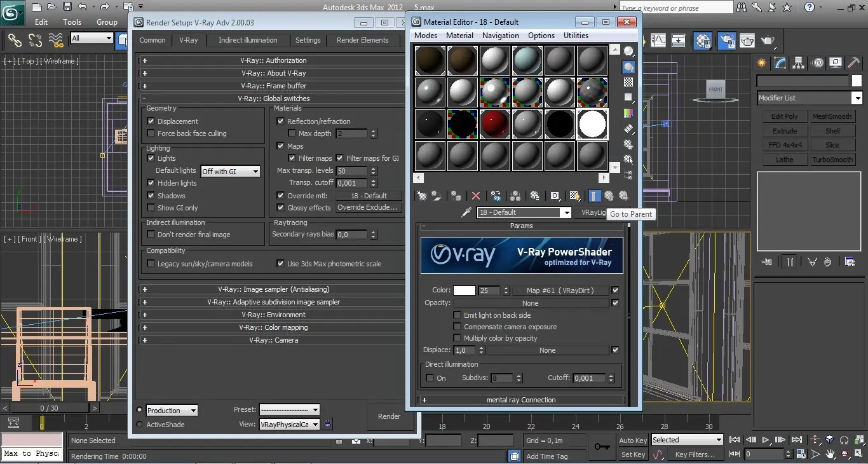Click the Set Key key icon

click(x=602, y=447)
